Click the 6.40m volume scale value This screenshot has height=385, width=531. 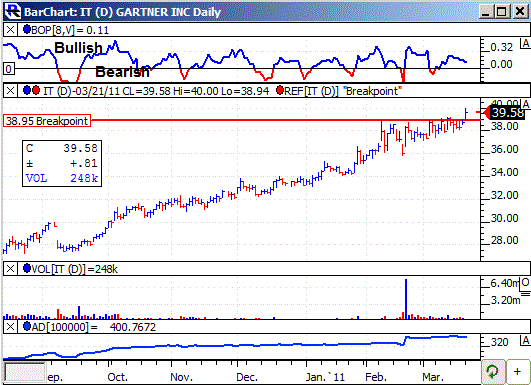click(505, 283)
